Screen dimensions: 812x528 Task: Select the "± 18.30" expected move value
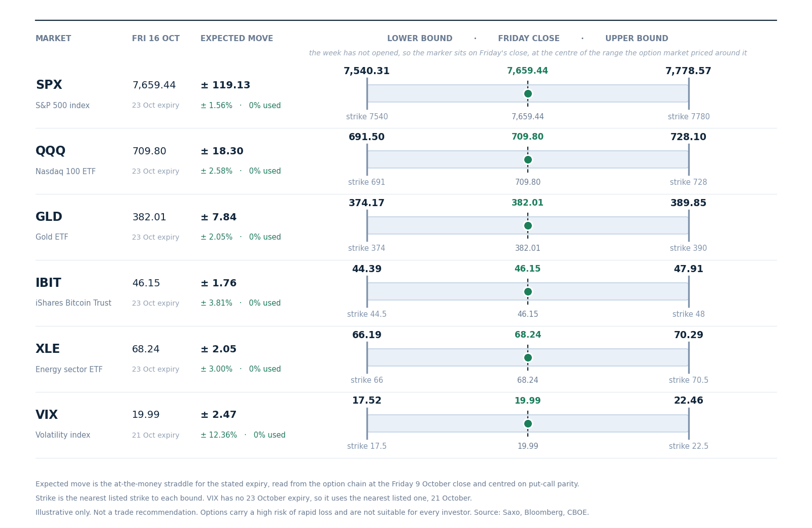point(222,151)
